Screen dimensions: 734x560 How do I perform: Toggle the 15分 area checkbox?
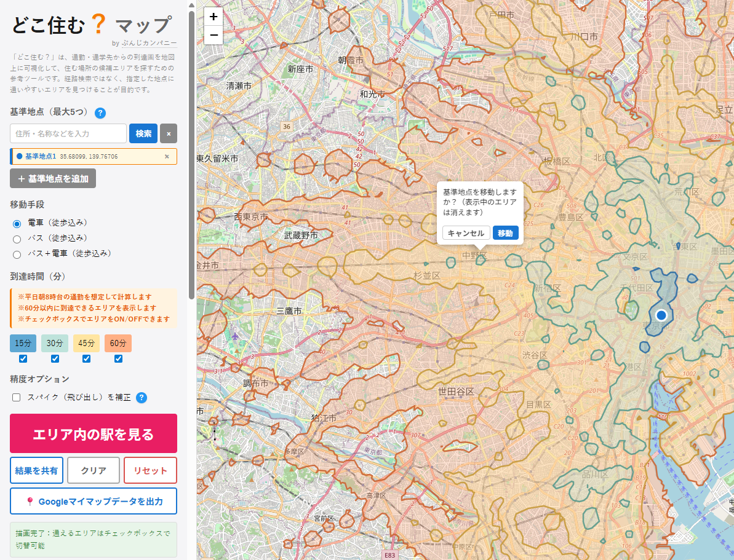(x=23, y=358)
